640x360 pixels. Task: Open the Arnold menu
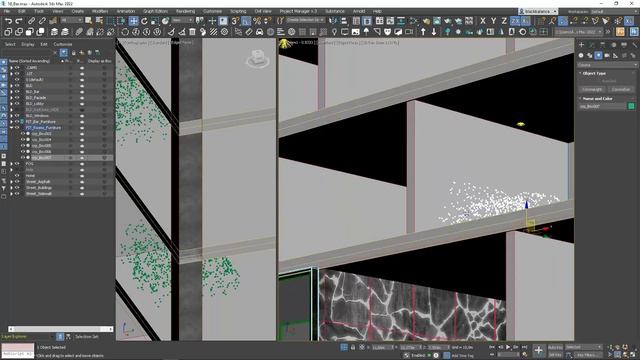point(359,11)
